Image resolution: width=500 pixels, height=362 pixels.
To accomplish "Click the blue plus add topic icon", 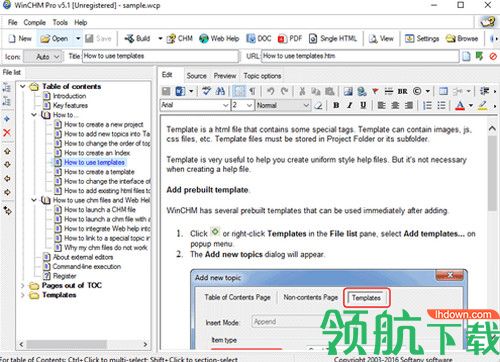I will click(7, 119).
